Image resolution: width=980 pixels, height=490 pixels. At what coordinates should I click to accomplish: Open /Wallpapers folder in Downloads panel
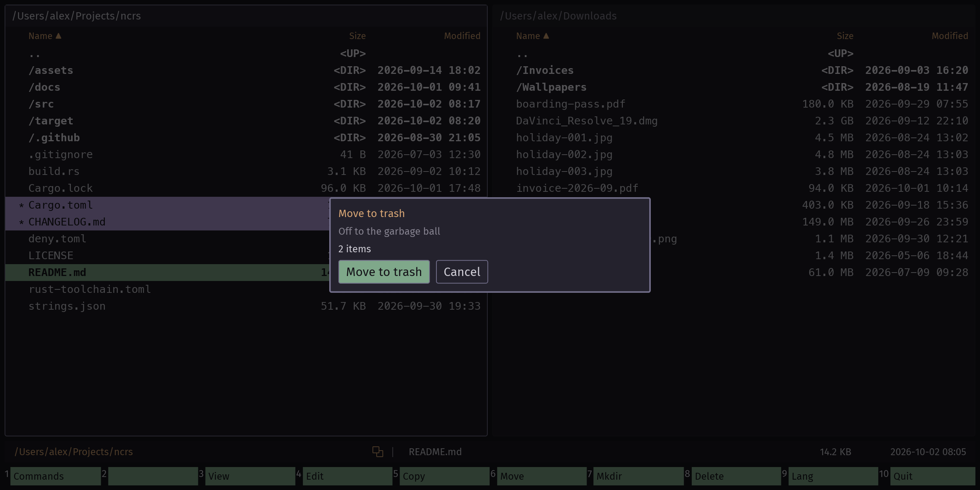[x=734, y=87]
